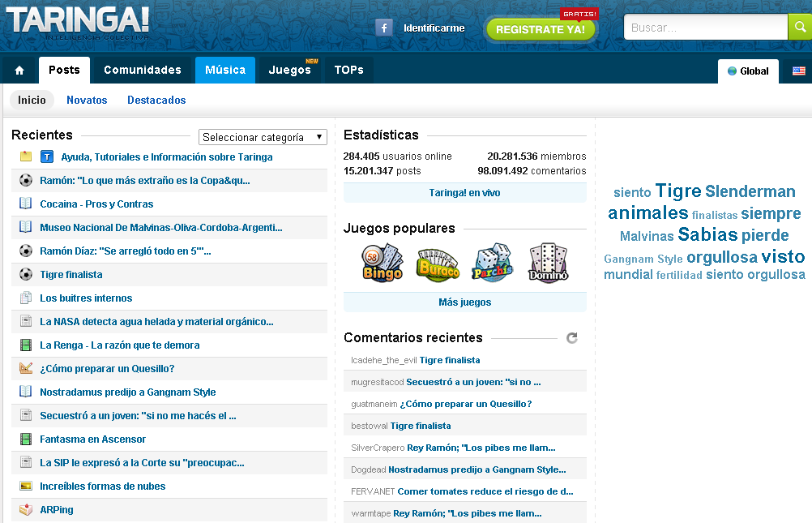Open recent comment by FERVANET about tomates
The image size is (812, 523).
click(485, 491)
